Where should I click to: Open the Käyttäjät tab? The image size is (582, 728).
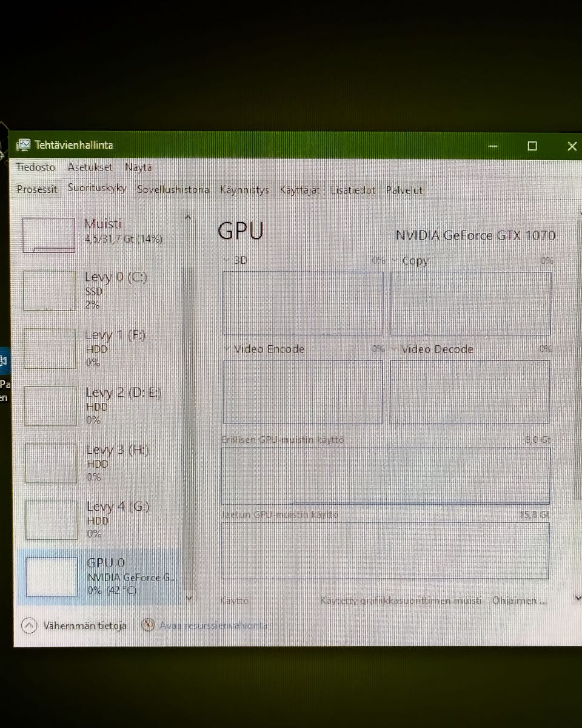point(299,190)
